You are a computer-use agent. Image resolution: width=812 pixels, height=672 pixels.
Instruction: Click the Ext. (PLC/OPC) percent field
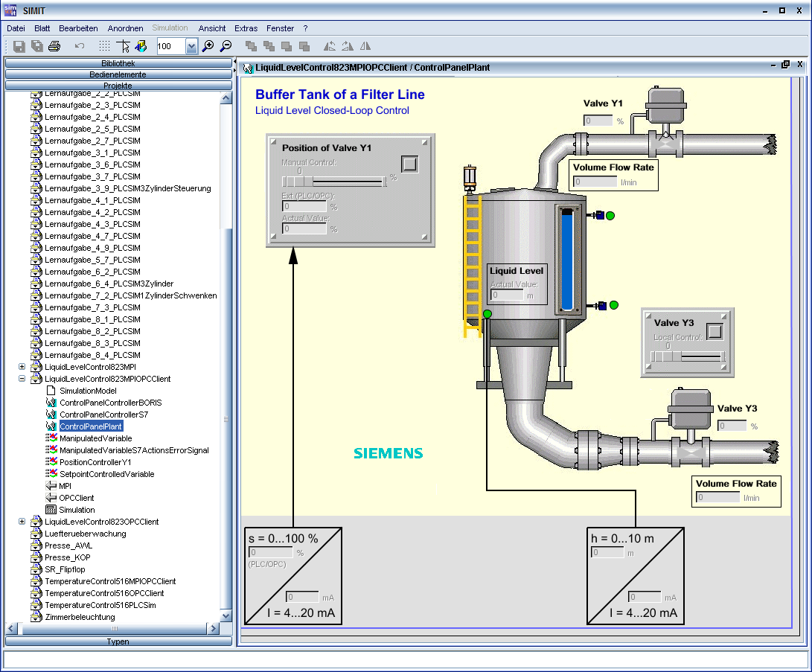[x=304, y=207]
